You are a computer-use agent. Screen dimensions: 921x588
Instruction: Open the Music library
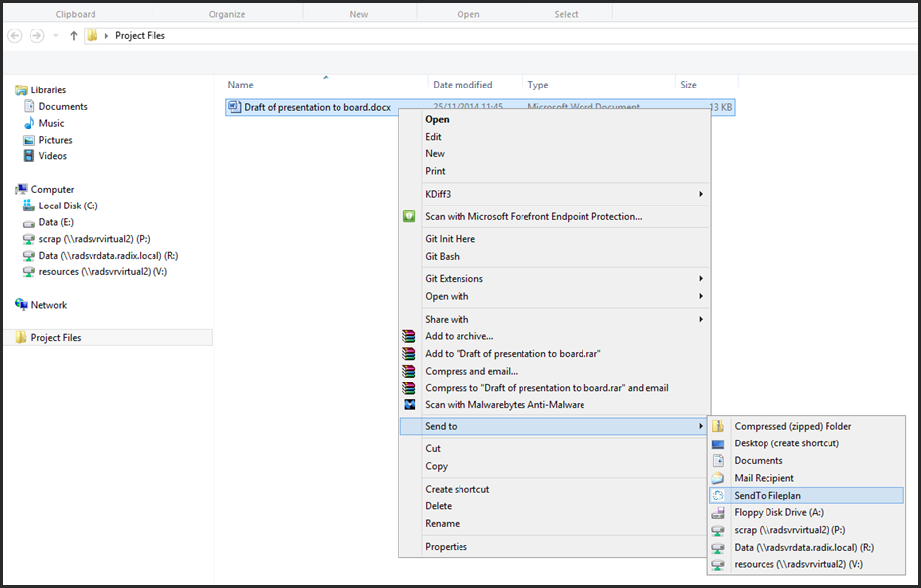[x=52, y=123]
